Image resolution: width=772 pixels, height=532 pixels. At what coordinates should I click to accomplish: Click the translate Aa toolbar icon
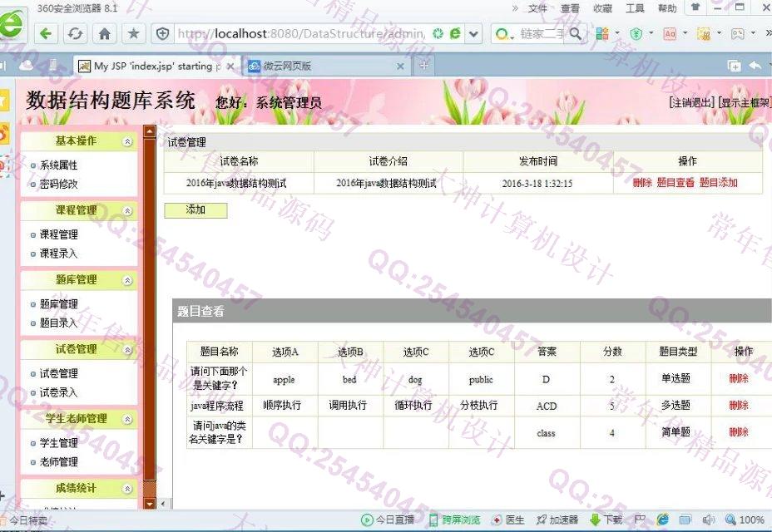click(x=670, y=34)
